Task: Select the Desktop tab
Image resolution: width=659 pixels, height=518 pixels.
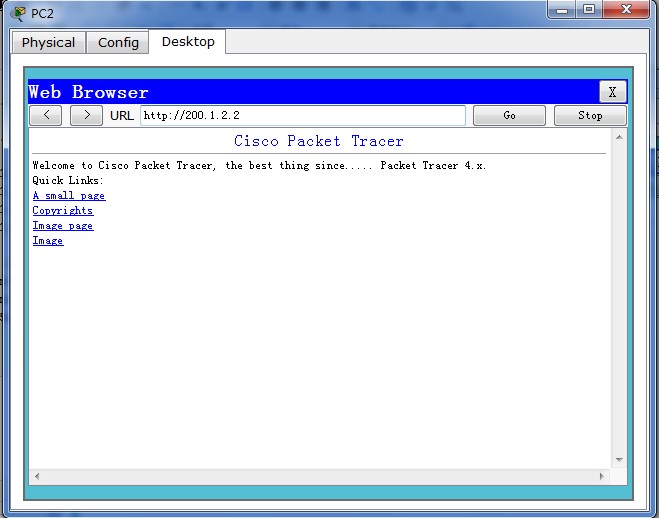Action: coord(188,42)
